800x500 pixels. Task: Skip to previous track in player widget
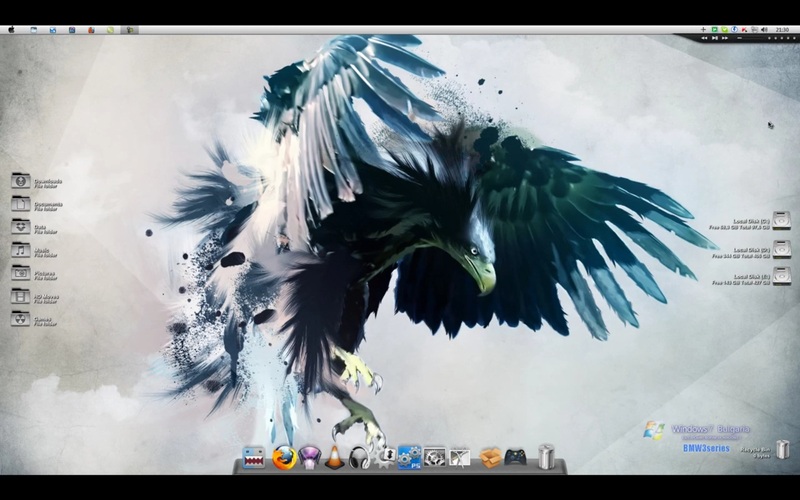pyautogui.click(x=704, y=38)
